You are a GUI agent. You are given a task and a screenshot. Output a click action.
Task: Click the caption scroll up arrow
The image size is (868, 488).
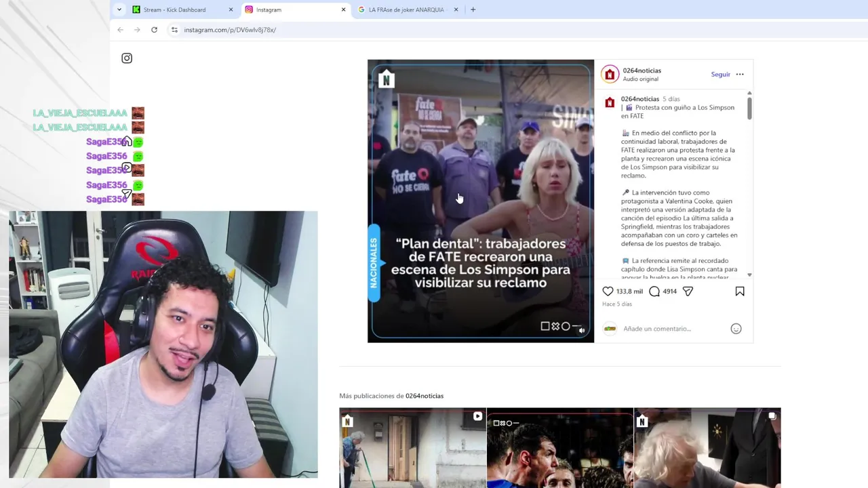(749, 93)
